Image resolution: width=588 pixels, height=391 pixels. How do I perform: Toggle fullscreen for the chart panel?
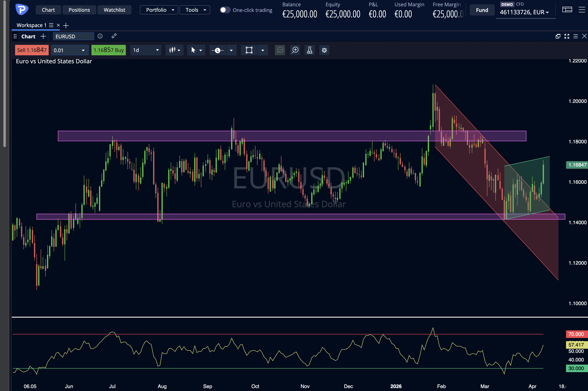click(567, 36)
